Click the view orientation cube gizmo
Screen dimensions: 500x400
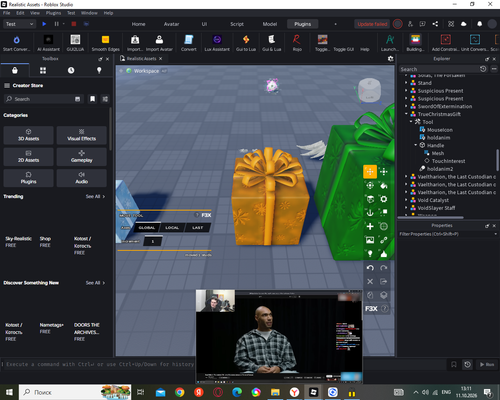369,90
